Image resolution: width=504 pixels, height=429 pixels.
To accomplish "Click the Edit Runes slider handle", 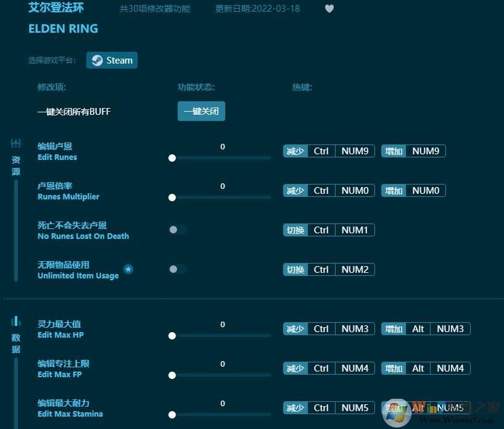I will 172,158.
